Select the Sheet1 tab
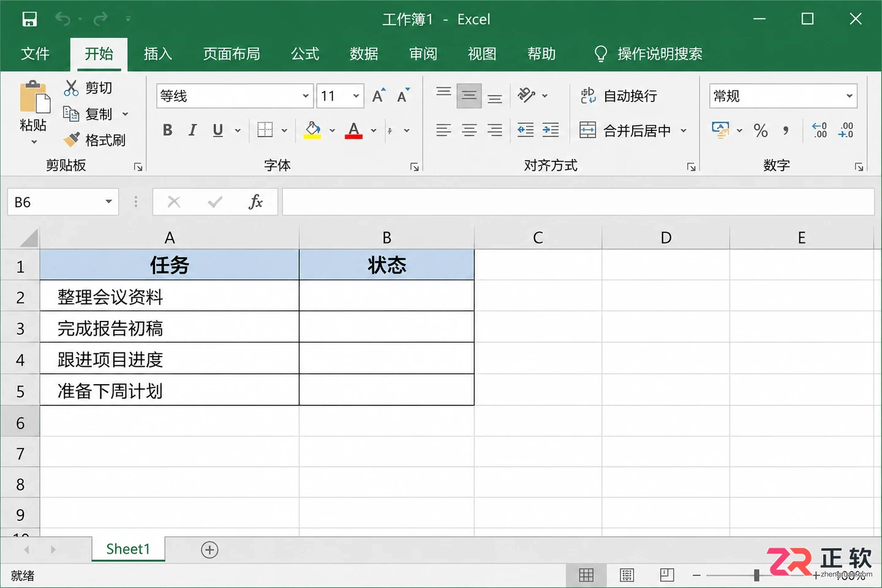Screen dimensions: 882x588 128,549
